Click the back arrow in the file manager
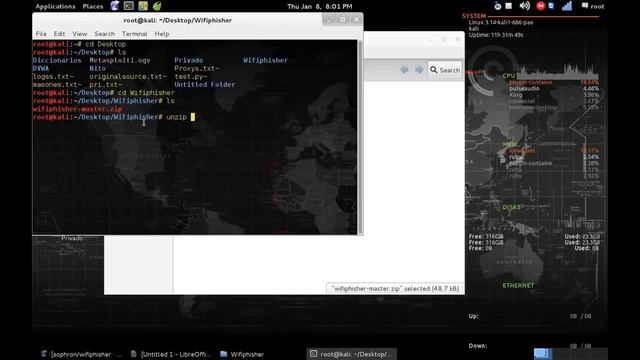This screenshot has height=360, width=640. pos(404,70)
